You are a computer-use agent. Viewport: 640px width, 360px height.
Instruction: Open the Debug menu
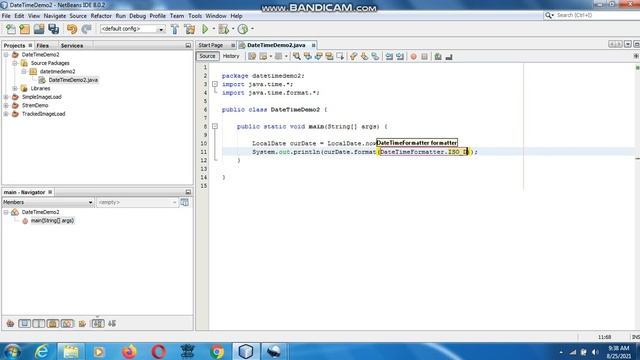(138, 16)
